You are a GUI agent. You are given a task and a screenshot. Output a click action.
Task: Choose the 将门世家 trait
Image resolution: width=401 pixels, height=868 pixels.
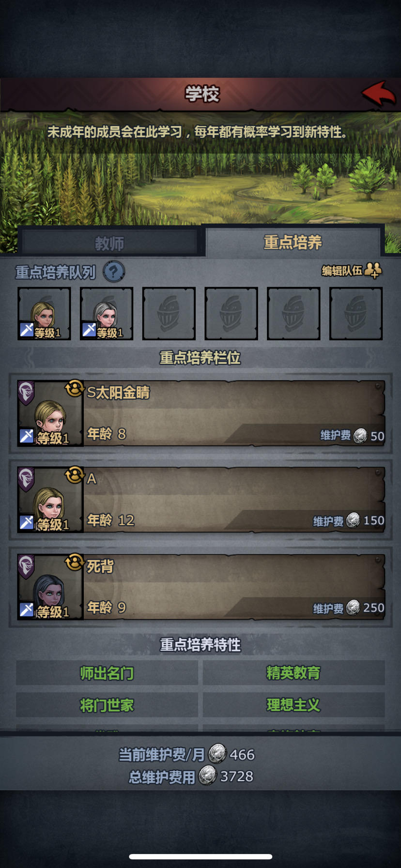click(107, 705)
